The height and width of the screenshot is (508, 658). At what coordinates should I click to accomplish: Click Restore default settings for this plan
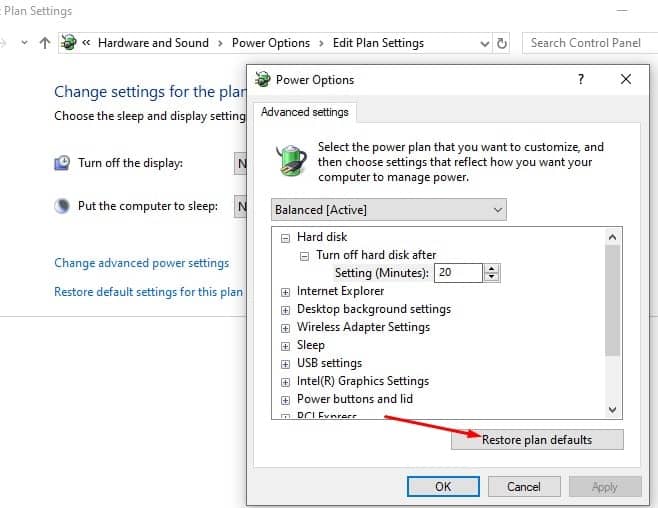coord(149,292)
